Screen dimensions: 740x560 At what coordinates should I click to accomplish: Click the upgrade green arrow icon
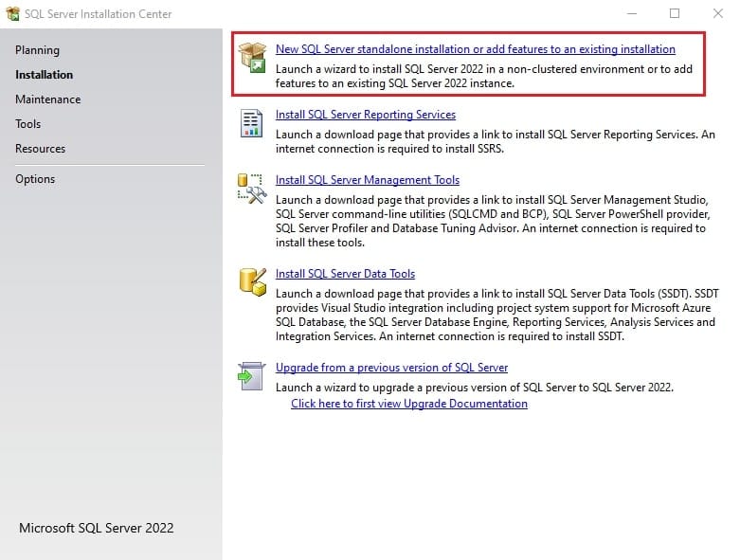pyautogui.click(x=251, y=376)
